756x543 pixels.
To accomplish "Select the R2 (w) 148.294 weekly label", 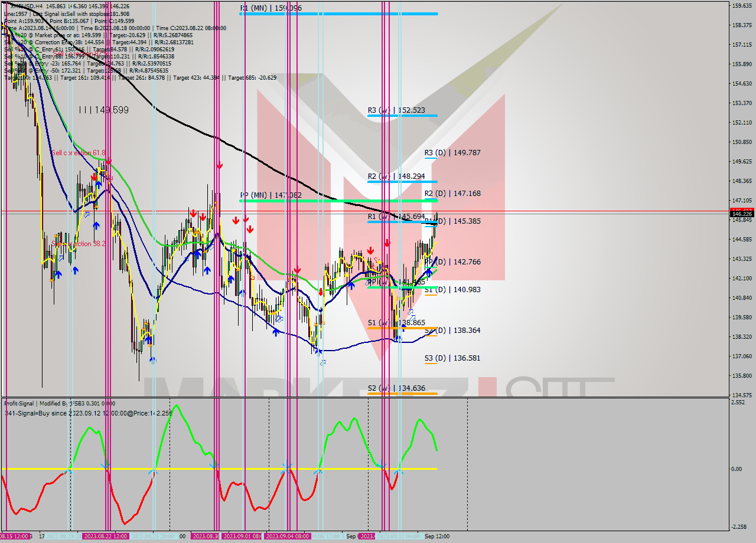I will tap(396, 176).
